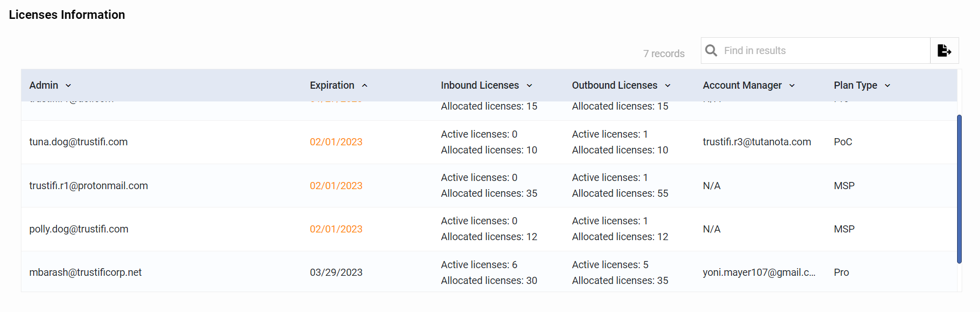Screen dimensions: 980x312
Task: Sort by Expiration column header
Action: point(339,85)
